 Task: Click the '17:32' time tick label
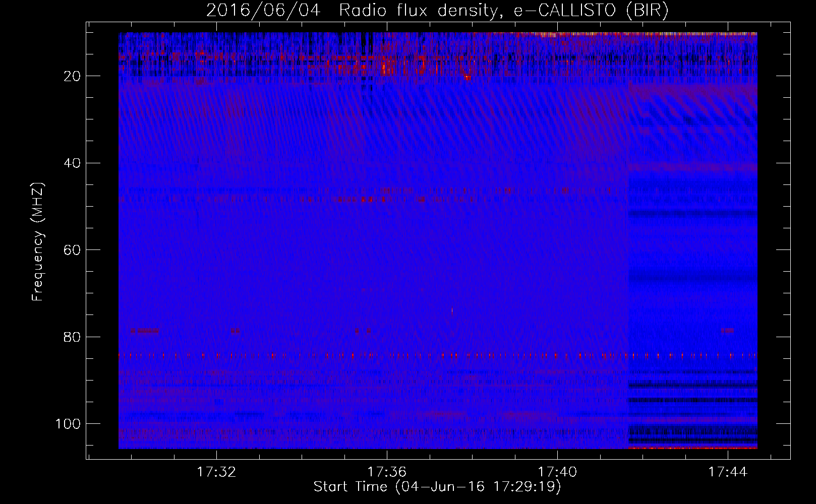pos(216,472)
